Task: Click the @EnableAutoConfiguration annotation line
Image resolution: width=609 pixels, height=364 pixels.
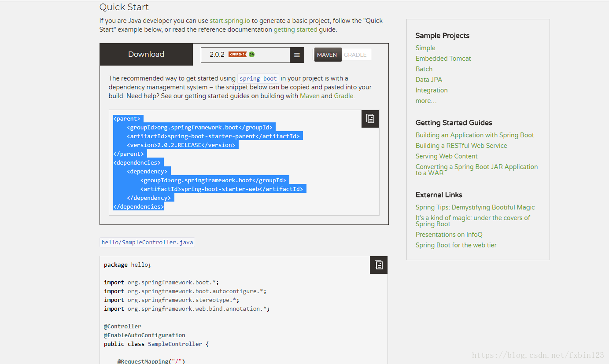Action: click(x=144, y=335)
